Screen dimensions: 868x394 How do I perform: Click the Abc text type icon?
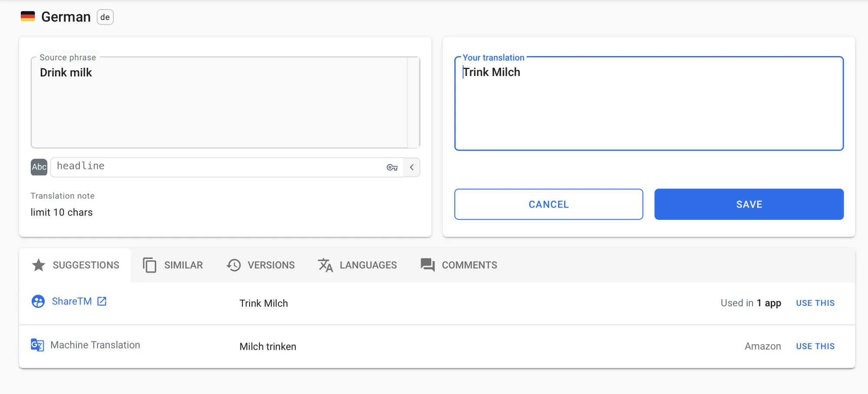[x=39, y=167]
